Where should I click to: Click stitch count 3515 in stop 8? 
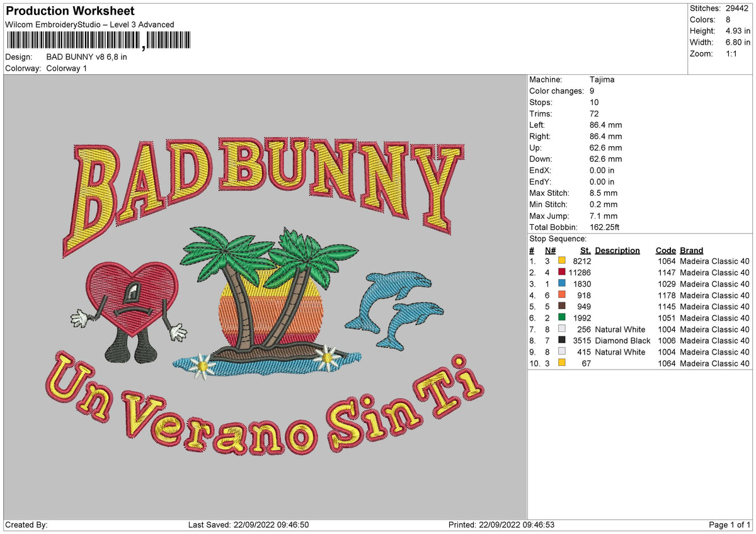(581, 340)
